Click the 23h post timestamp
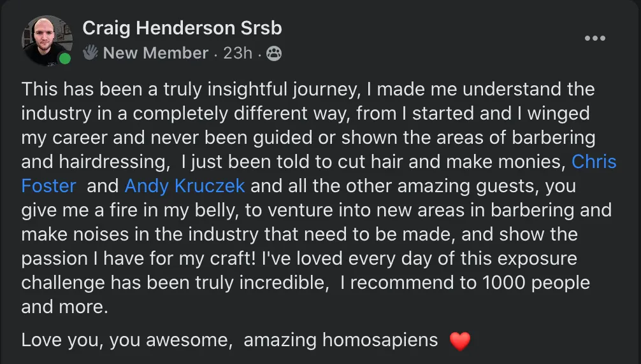 238,53
